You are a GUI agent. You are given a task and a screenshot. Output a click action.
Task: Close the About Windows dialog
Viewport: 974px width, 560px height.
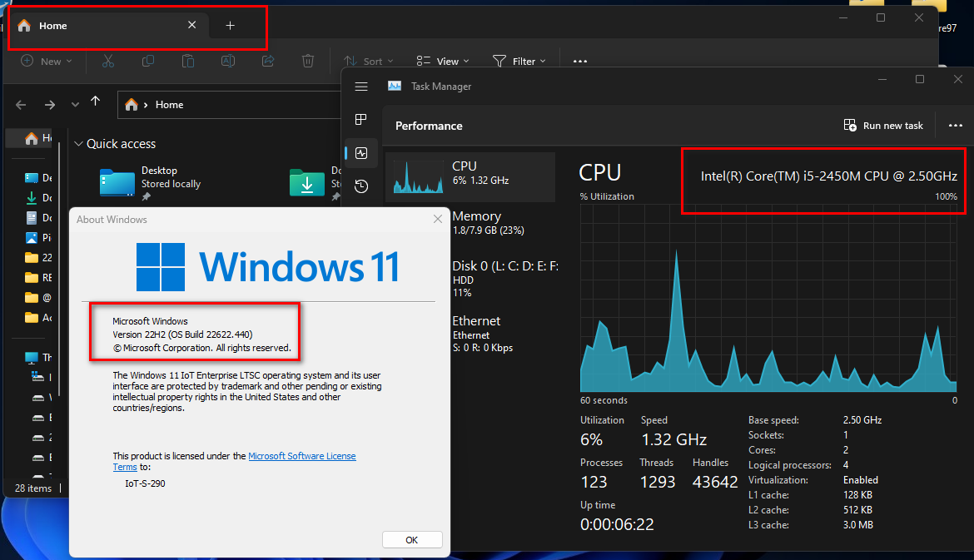tap(437, 219)
